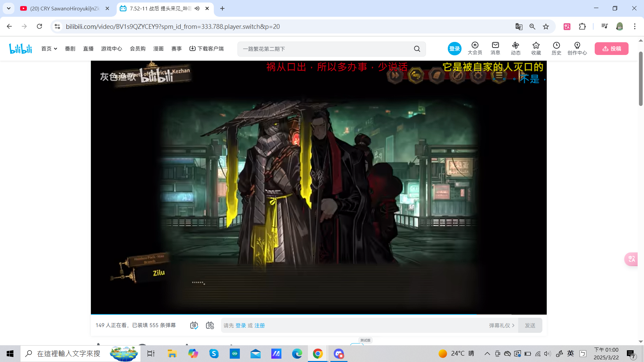Open Microsoft Edge from taskbar
644x362 pixels.
297,354
